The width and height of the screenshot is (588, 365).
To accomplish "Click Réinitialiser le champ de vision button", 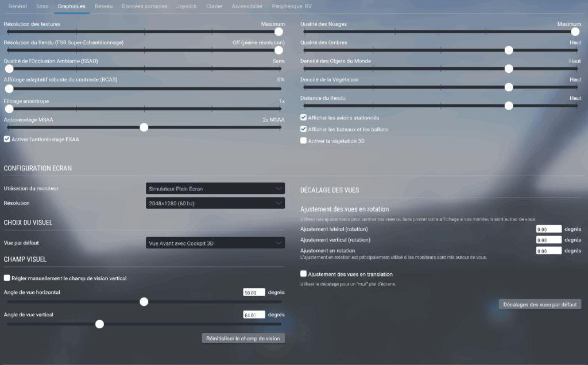I will point(243,339).
